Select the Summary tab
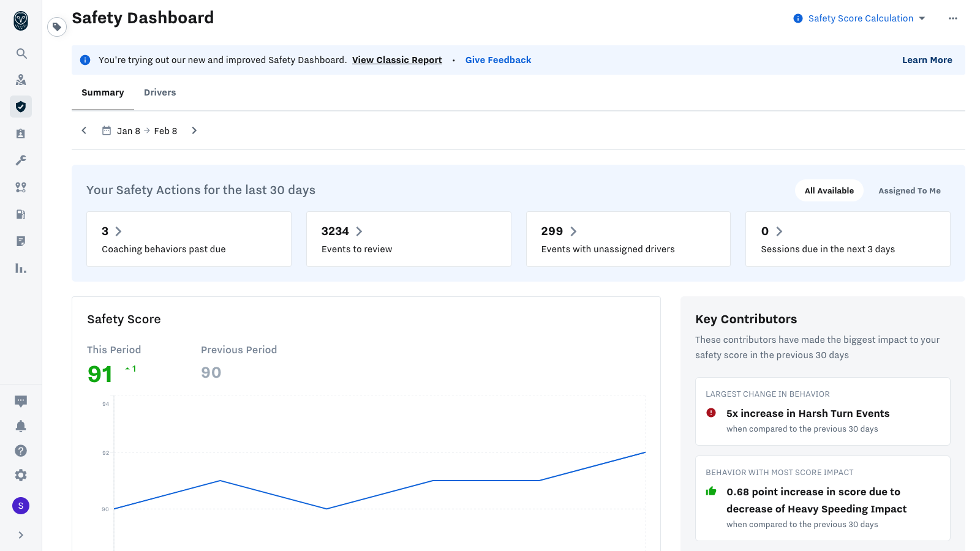 tap(102, 92)
